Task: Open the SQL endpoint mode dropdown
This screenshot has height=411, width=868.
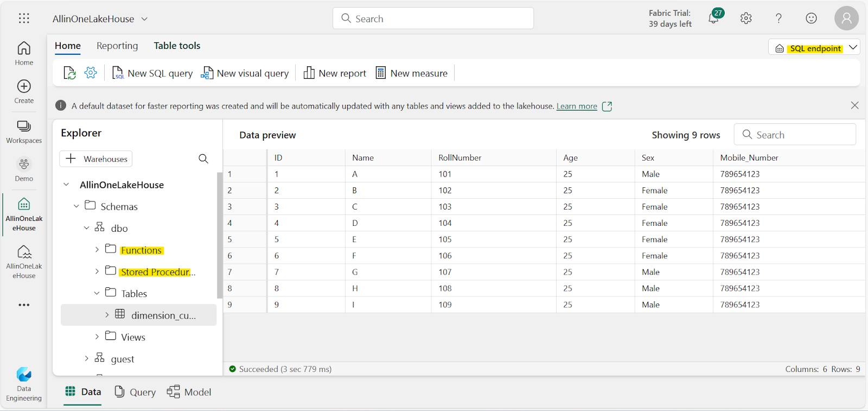Action: coord(814,47)
